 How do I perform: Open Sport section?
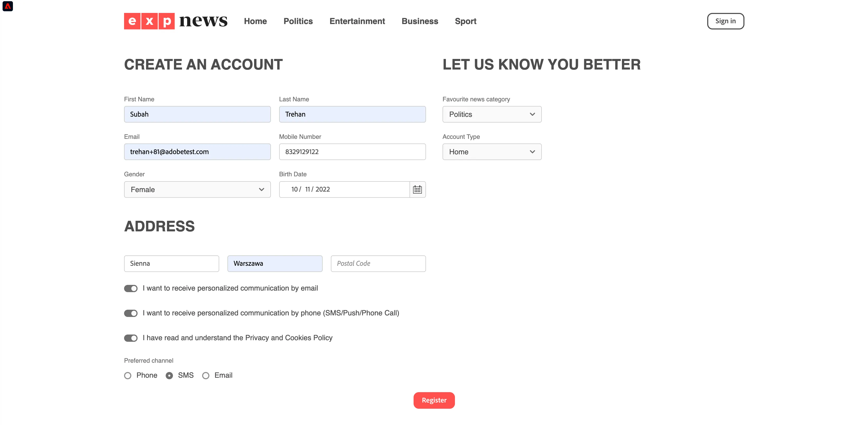pyautogui.click(x=466, y=21)
